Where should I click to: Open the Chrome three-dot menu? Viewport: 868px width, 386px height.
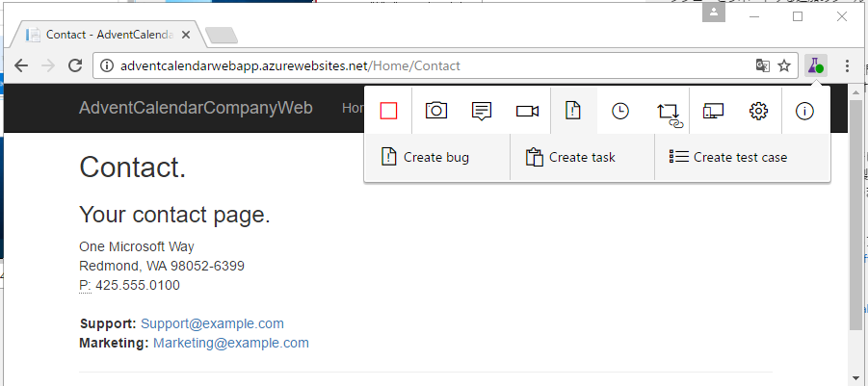tap(847, 65)
